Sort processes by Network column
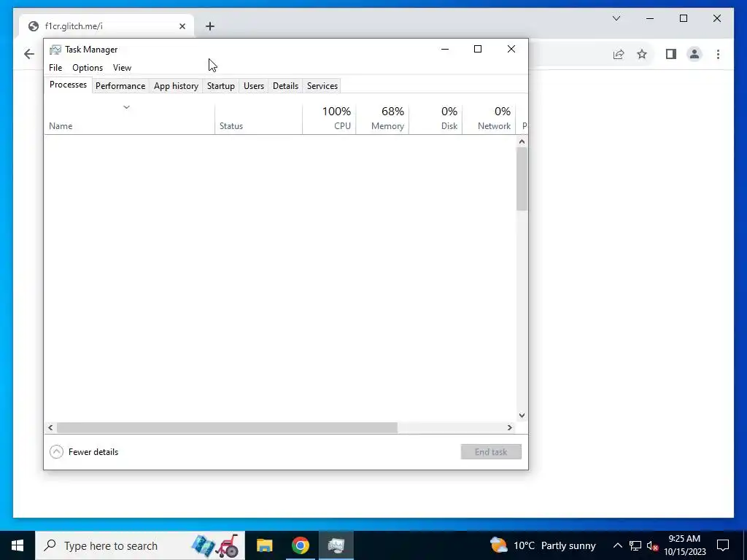 click(x=489, y=118)
